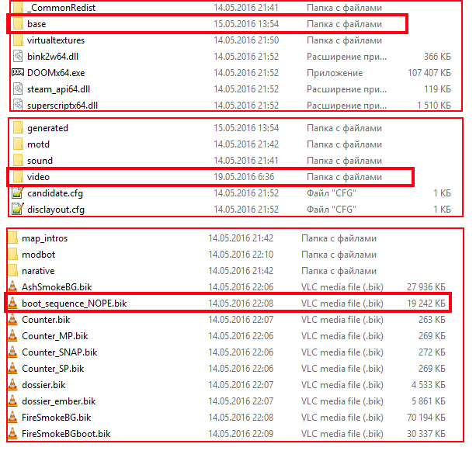Click the Counter_SP.bik VLC icon

coord(12,368)
